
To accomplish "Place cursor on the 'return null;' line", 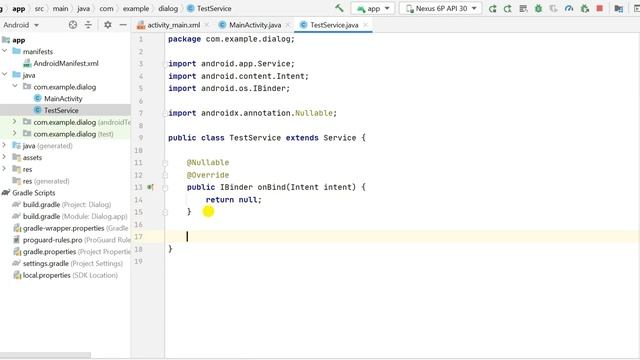I will click(233, 200).
